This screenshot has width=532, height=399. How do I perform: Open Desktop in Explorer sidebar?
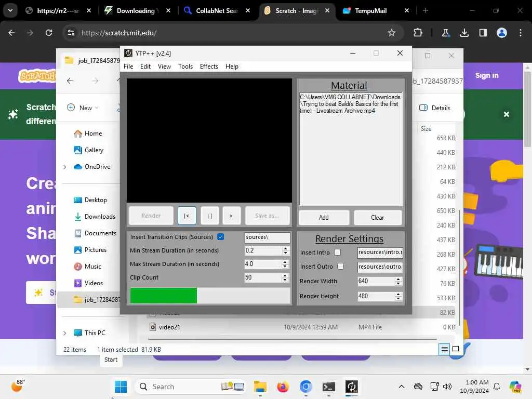[x=90, y=200]
